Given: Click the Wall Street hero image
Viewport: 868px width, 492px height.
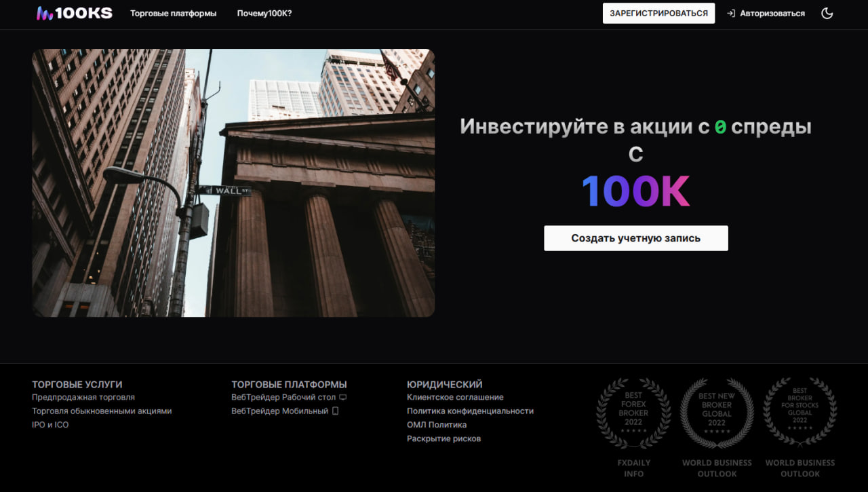Looking at the screenshot, I should click(x=233, y=183).
